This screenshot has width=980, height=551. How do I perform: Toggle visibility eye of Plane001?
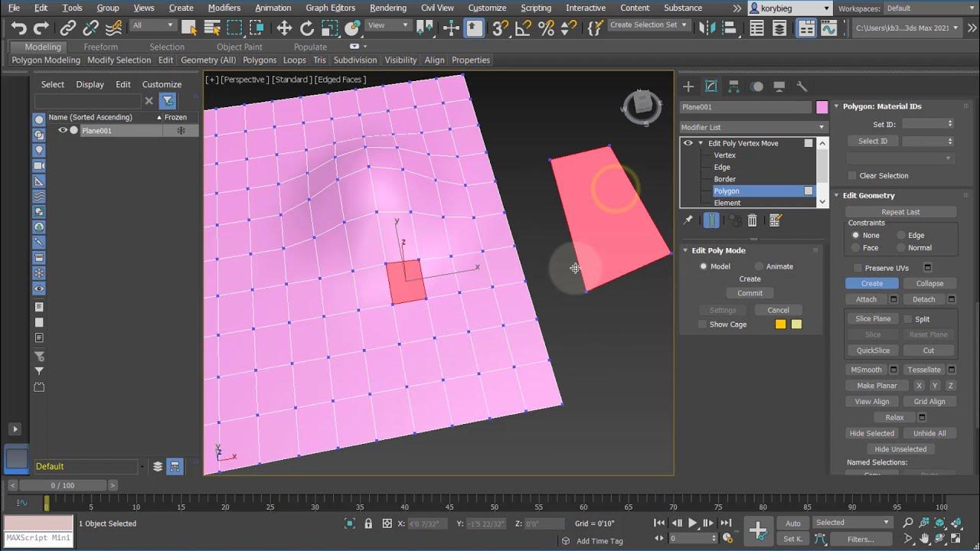click(63, 130)
